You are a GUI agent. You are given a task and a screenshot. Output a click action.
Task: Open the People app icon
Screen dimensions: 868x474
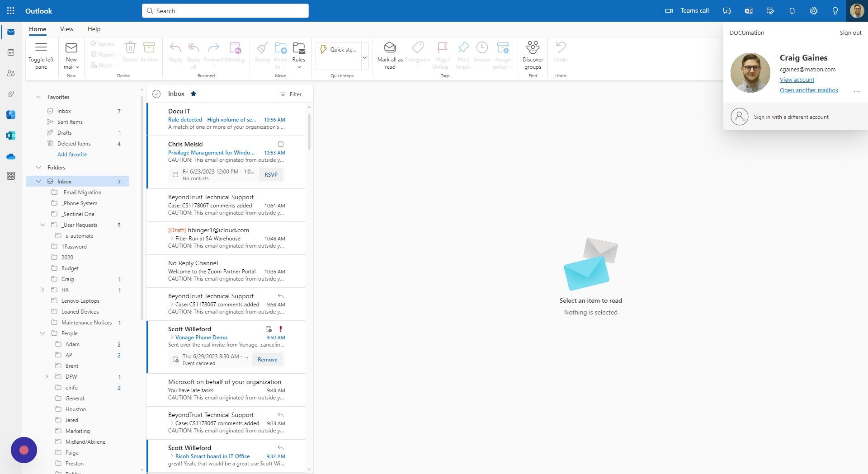tap(11, 73)
